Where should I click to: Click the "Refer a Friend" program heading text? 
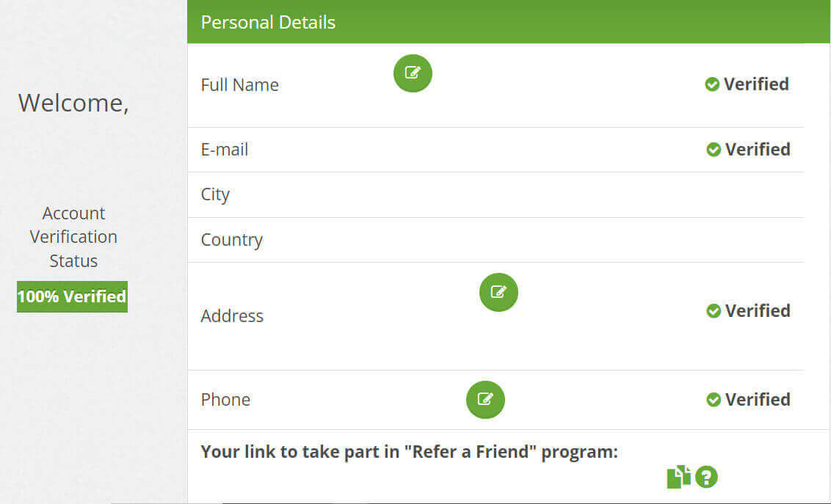[409, 452]
